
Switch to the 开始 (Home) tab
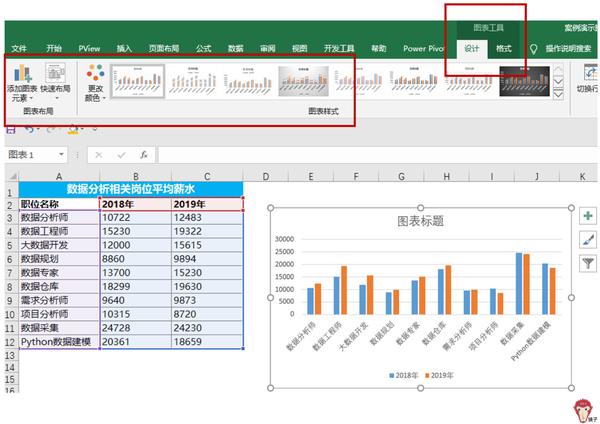pos(54,49)
